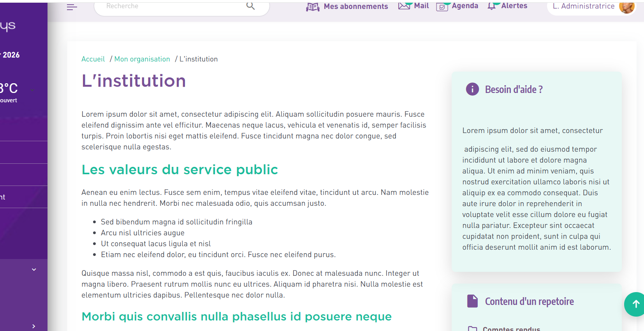Toggle the hamburger sidebar menu icon

click(72, 7)
